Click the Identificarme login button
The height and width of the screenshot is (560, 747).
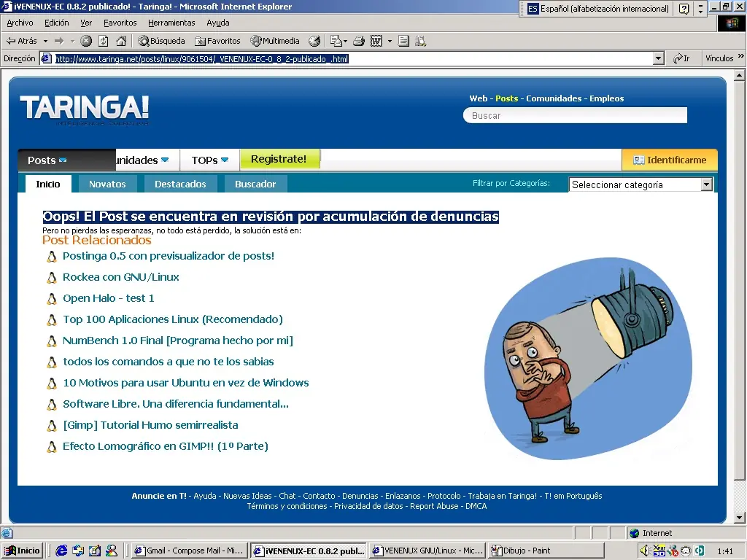point(670,160)
